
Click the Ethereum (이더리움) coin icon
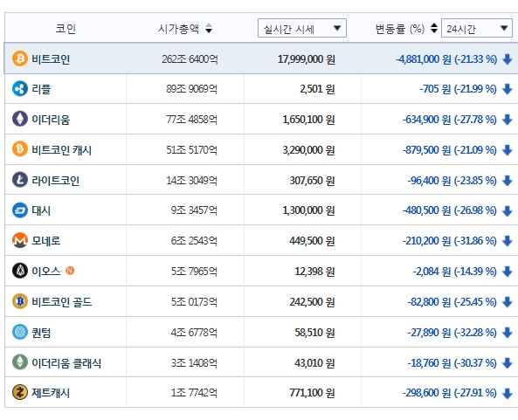coord(20,119)
